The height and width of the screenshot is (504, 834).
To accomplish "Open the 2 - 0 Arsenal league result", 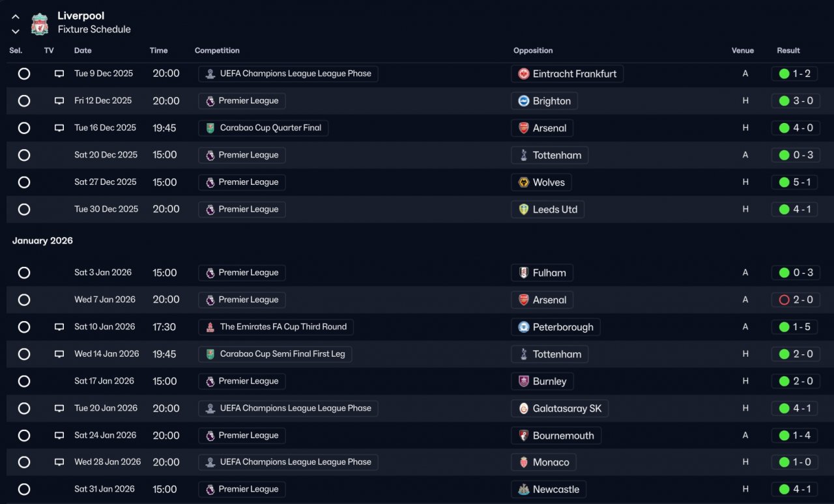I will tap(796, 300).
